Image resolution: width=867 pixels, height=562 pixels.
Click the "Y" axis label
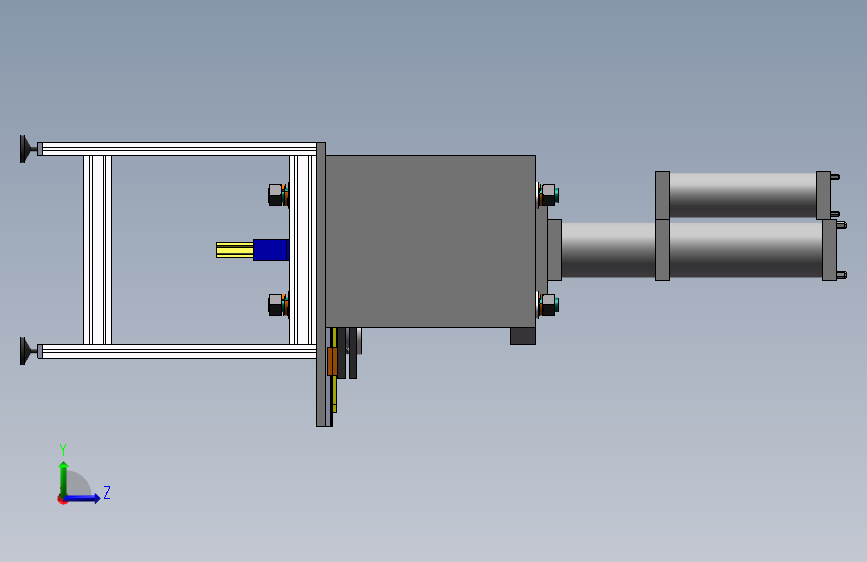point(63,449)
